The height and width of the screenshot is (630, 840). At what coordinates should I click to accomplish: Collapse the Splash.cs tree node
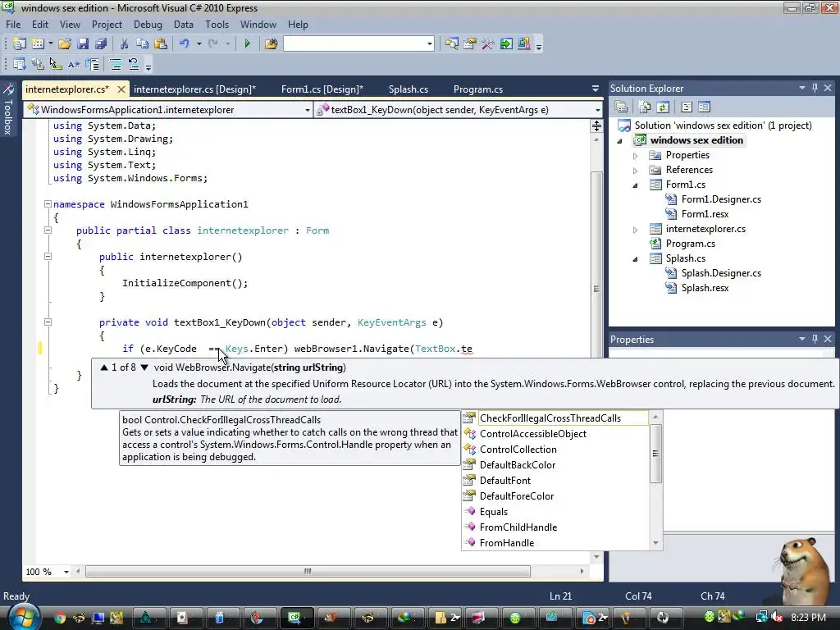click(636, 259)
